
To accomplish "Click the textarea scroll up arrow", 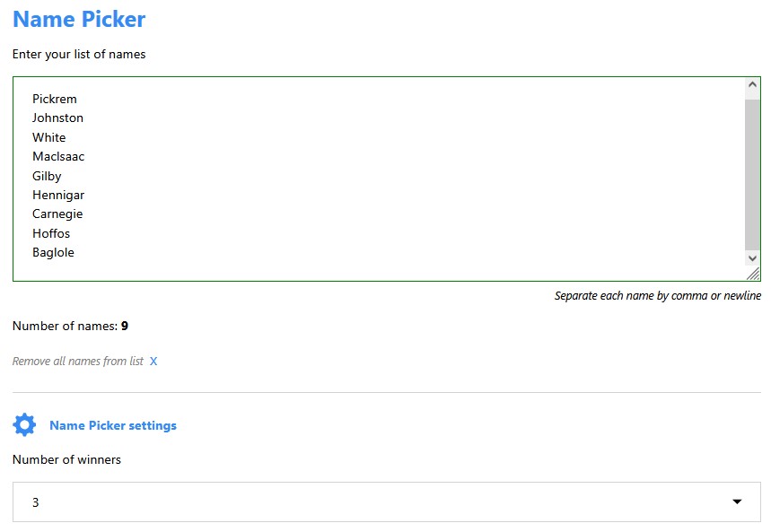I will 752,85.
